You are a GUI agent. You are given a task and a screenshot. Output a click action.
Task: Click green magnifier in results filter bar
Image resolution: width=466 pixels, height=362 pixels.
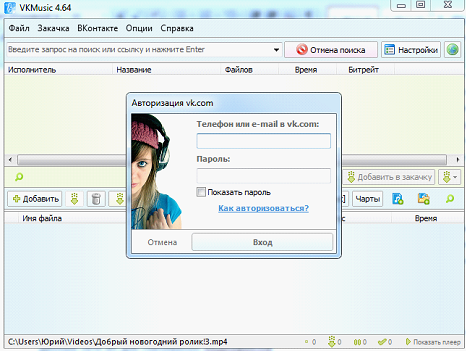pyautogui.click(x=19, y=177)
